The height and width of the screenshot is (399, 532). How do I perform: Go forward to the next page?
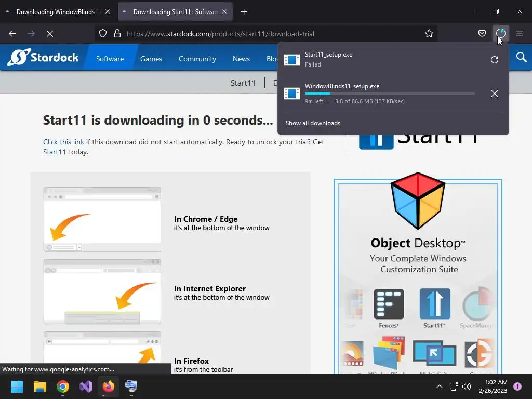click(31, 34)
